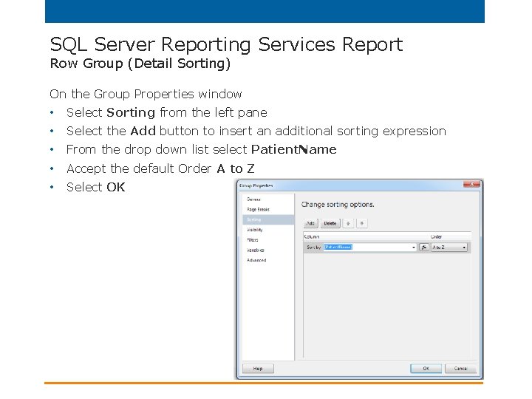532x399 pixels.
Task: Move sorting expression up with arrow button
Action: point(348,223)
